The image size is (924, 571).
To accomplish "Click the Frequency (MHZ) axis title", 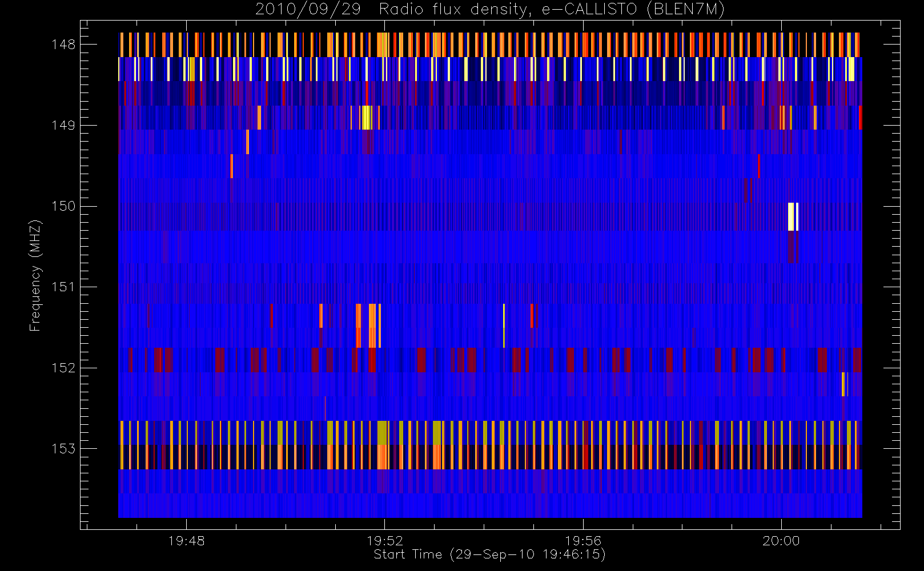I will click(35, 275).
